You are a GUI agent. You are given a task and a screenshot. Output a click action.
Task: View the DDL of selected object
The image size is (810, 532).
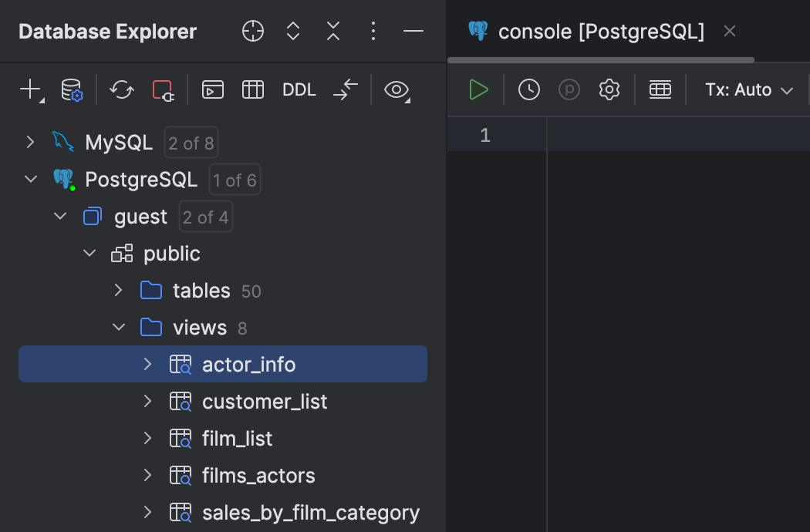pos(299,89)
